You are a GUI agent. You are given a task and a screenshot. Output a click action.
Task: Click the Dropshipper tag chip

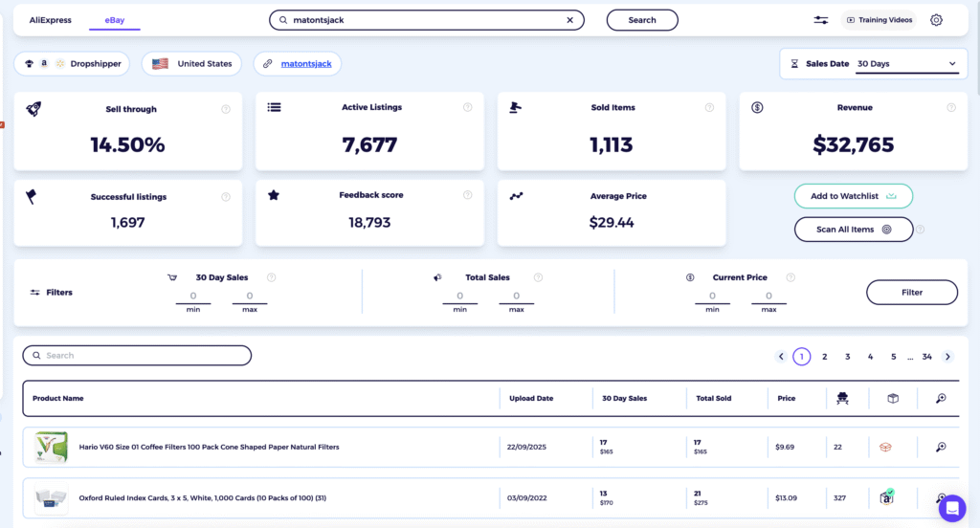coord(73,64)
